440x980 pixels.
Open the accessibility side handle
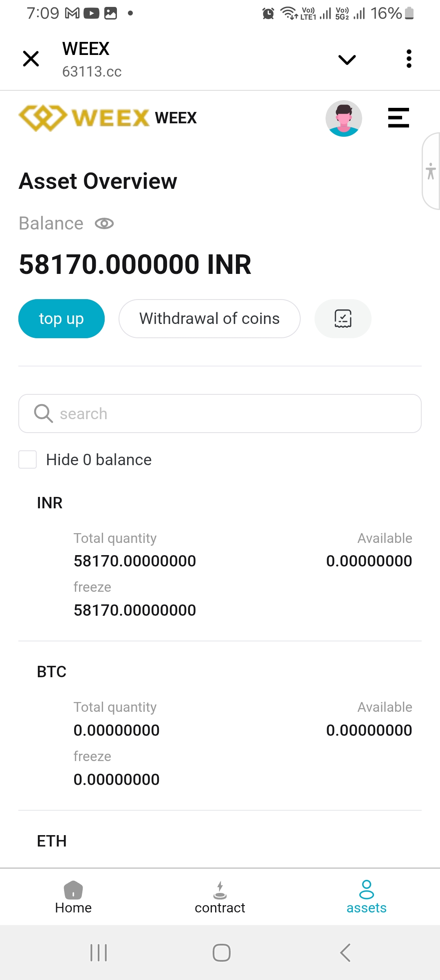coord(431,171)
